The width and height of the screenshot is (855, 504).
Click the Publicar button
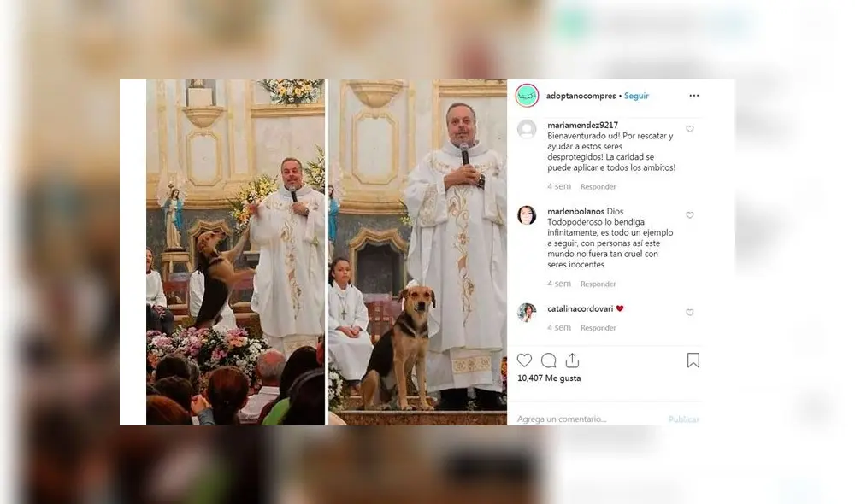point(684,419)
